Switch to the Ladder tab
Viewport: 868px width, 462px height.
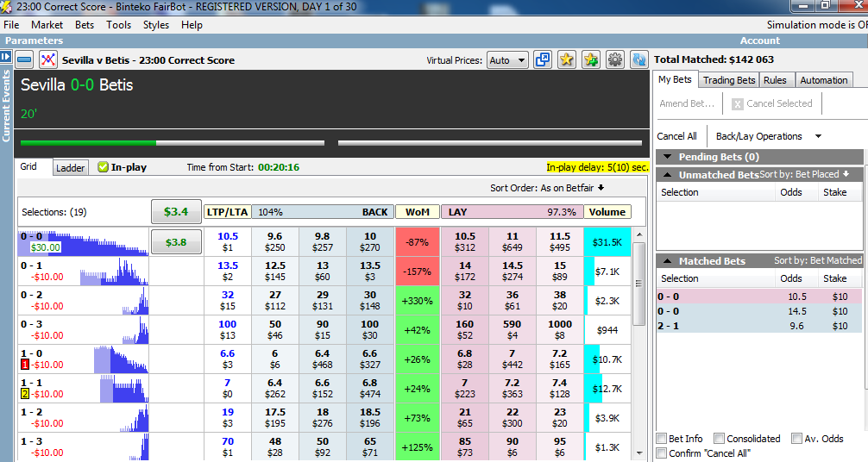pos(70,168)
